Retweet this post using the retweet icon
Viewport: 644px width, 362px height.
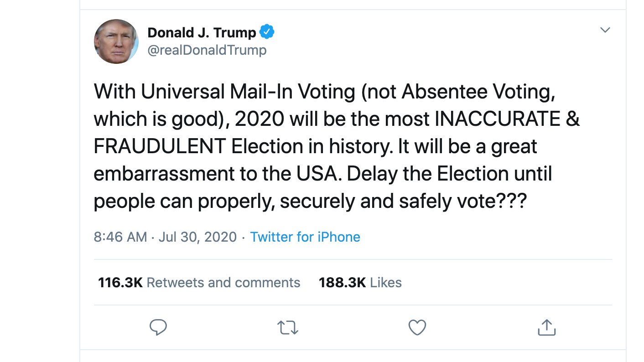[x=288, y=327]
